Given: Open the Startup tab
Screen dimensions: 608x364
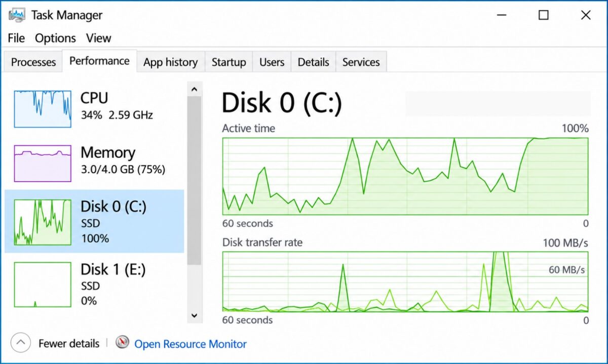Looking at the screenshot, I should coord(229,62).
